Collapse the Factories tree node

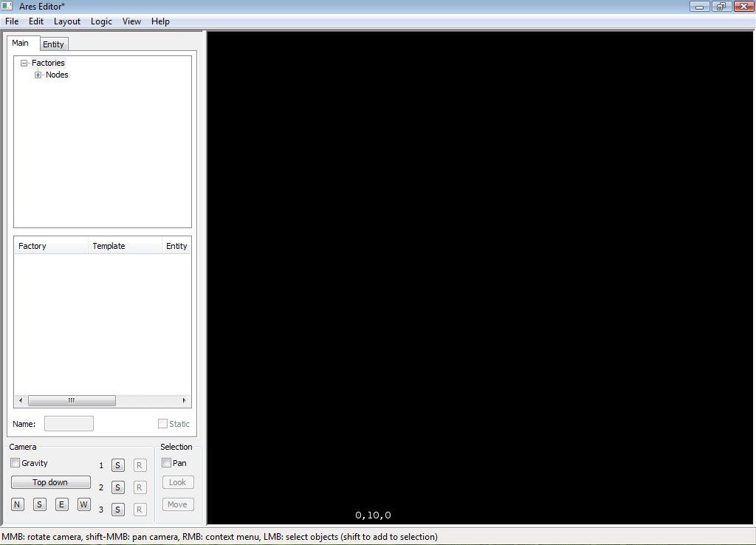24,64
